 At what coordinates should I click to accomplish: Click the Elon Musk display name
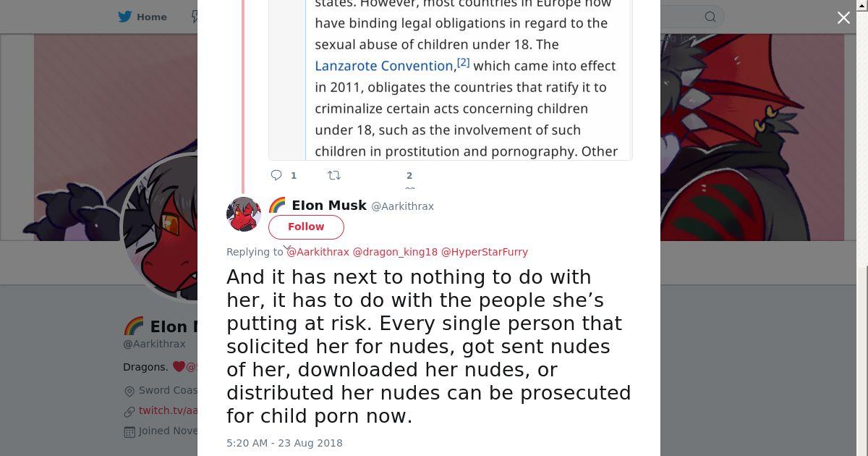tap(329, 206)
